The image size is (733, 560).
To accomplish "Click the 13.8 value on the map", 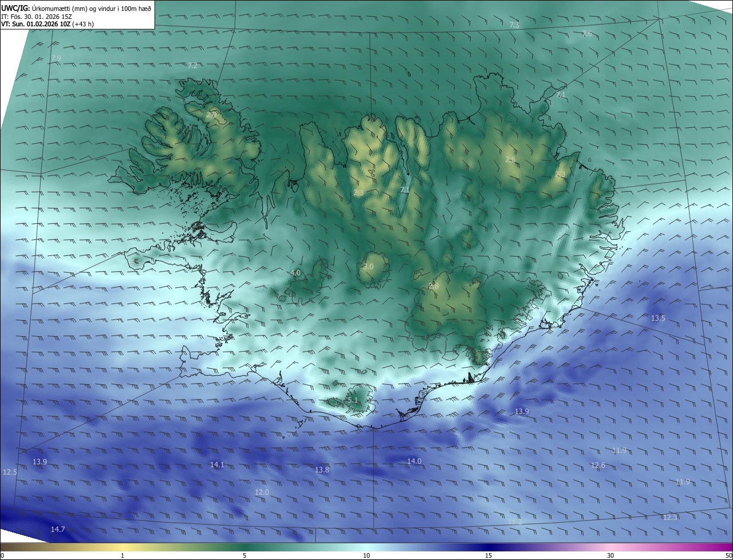I will point(322,470).
